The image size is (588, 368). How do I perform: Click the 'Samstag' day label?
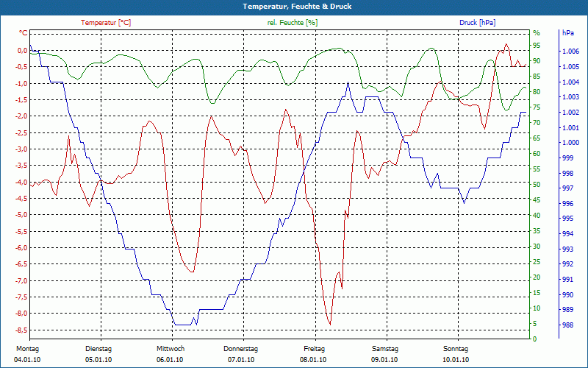pos(385,349)
